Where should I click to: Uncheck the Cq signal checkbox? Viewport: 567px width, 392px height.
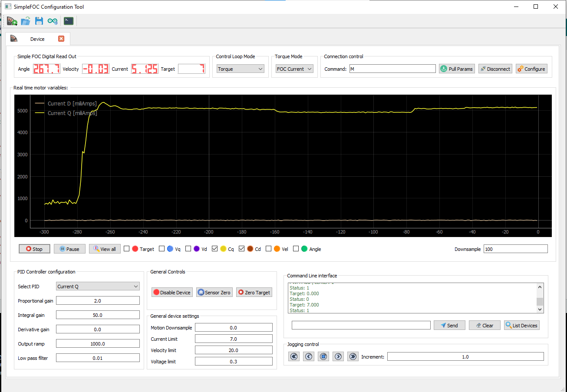tap(215, 249)
